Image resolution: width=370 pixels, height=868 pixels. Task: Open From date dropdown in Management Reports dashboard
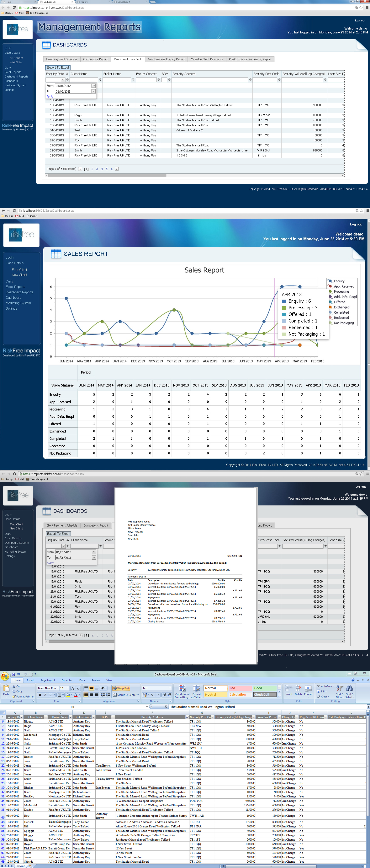(x=94, y=86)
